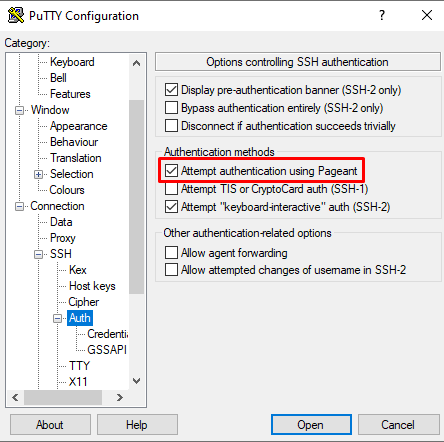Click the question mark help icon
444x442 pixels.
(x=382, y=15)
